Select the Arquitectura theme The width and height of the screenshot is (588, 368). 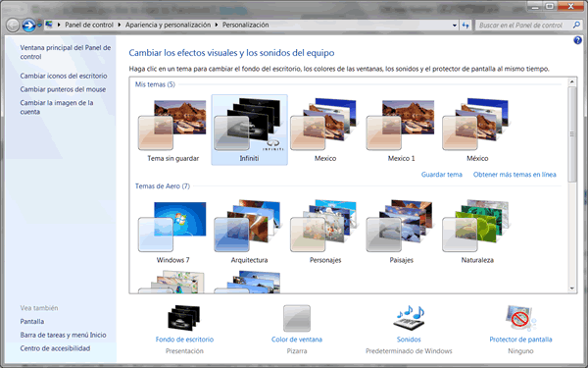249,232
